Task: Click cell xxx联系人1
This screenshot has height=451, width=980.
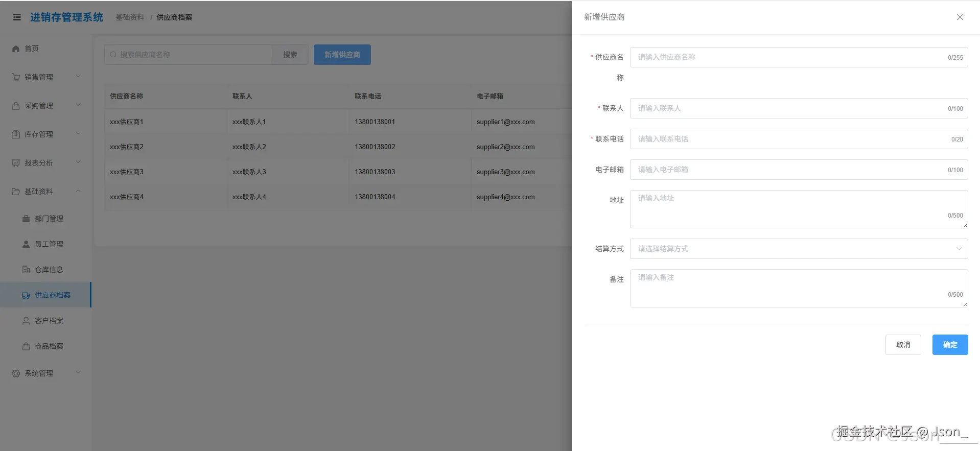Action: (249, 122)
